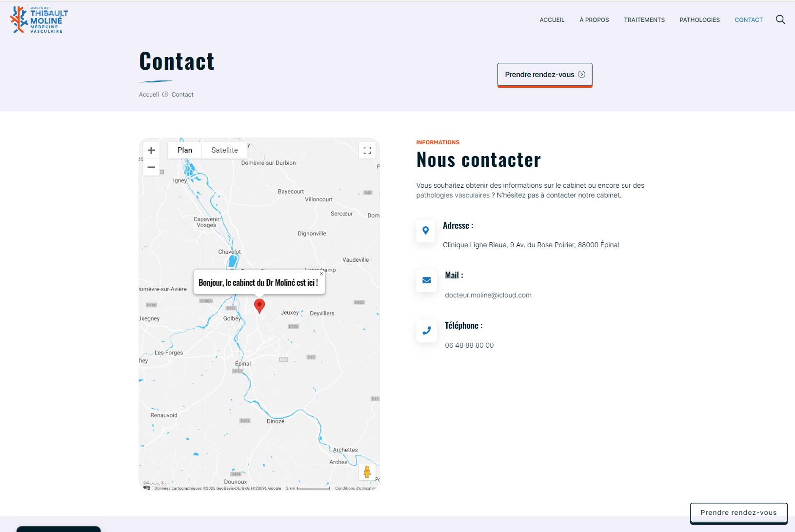The height and width of the screenshot is (532, 795).
Task: Click the Nous contacter heading
Action: pos(478,160)
